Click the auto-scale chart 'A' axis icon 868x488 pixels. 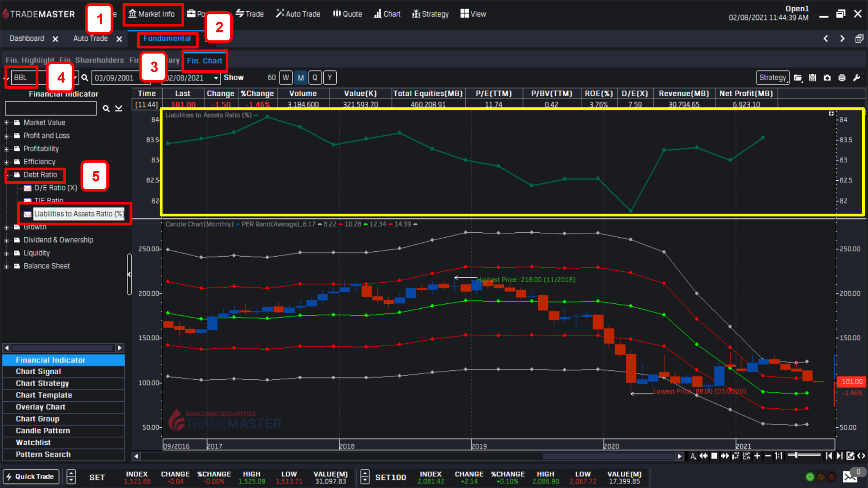[747, 456]
